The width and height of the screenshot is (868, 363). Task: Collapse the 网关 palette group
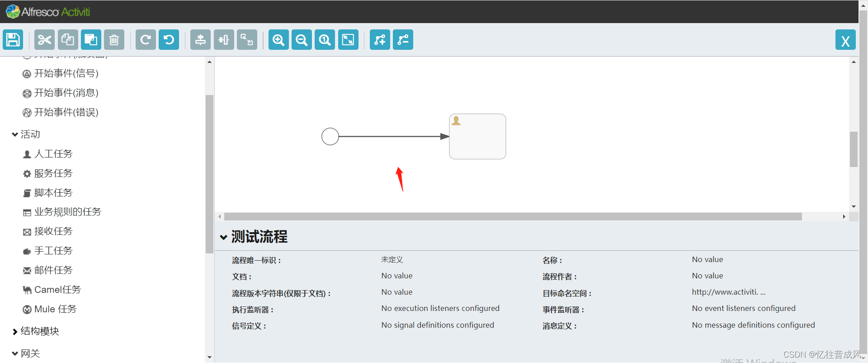[26, 353]
